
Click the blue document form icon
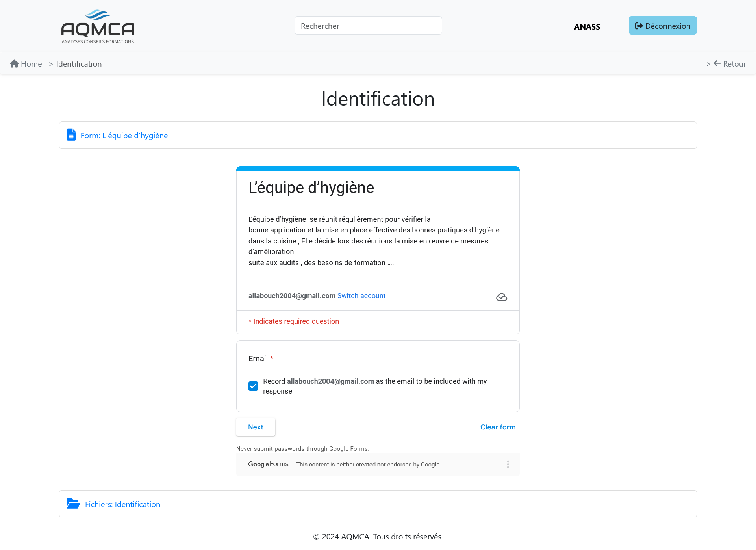coord(71,135)
